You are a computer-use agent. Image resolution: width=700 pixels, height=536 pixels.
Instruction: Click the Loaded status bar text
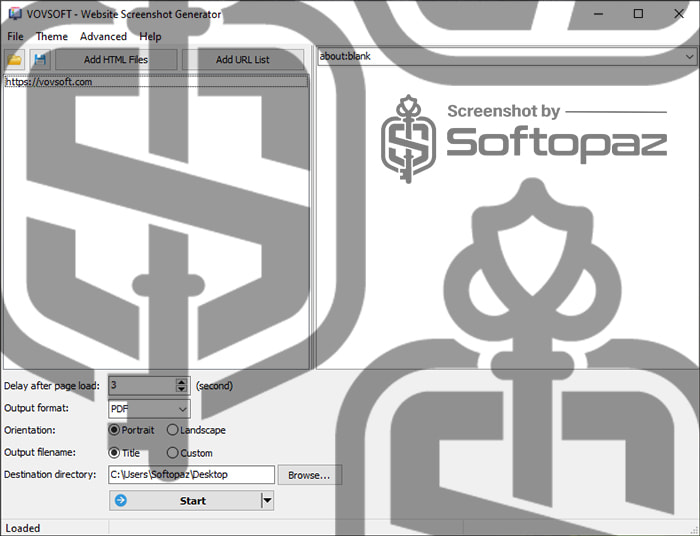(x=23, y=528)
